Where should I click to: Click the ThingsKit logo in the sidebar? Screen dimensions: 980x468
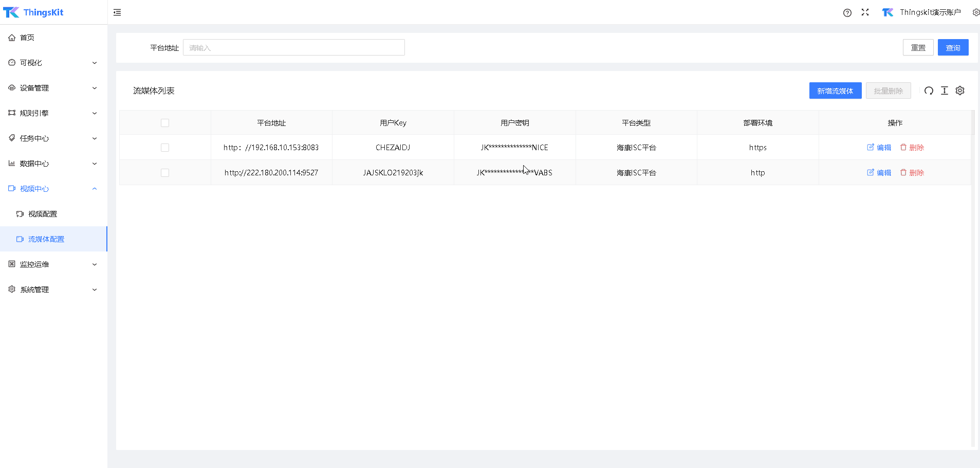[x=33, y=12]
